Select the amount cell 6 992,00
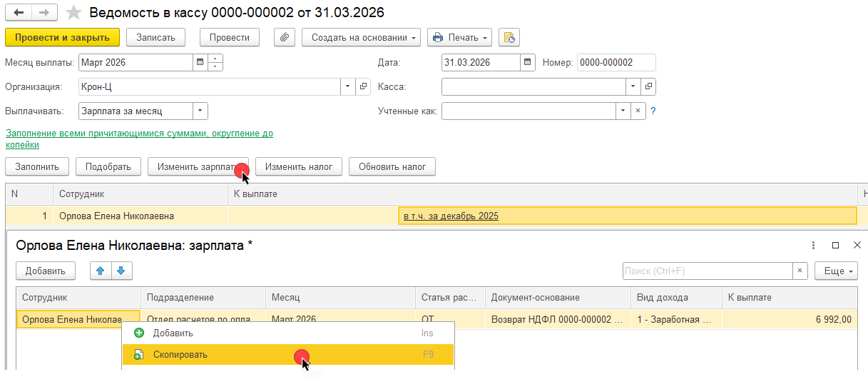 click(790, 319)
